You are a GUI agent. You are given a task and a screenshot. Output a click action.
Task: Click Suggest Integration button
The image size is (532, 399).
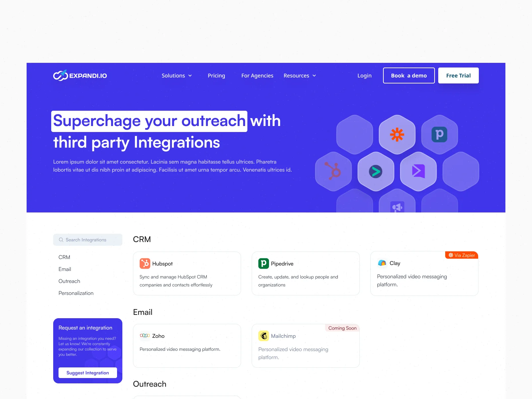[x=88, y=373]
